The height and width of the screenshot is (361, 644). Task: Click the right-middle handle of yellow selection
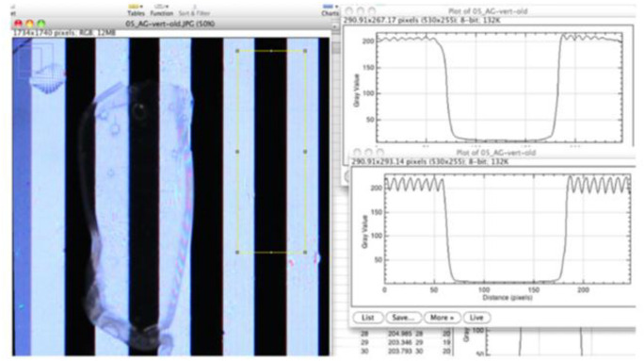(305, 152)
